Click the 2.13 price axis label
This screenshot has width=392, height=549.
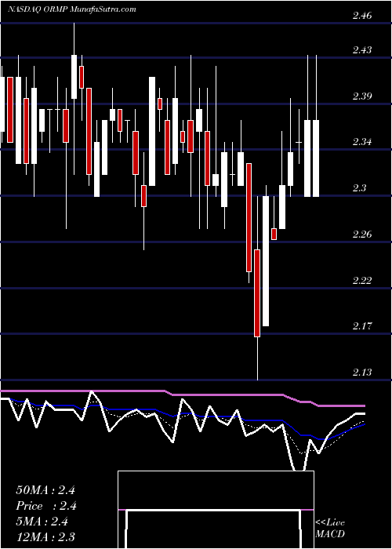pos(362,373)
